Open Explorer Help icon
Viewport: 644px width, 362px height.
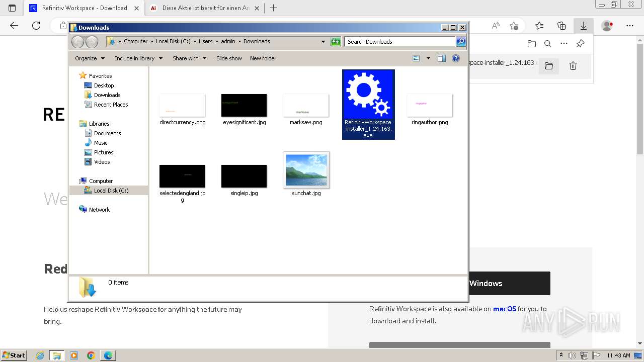point(456,58)
